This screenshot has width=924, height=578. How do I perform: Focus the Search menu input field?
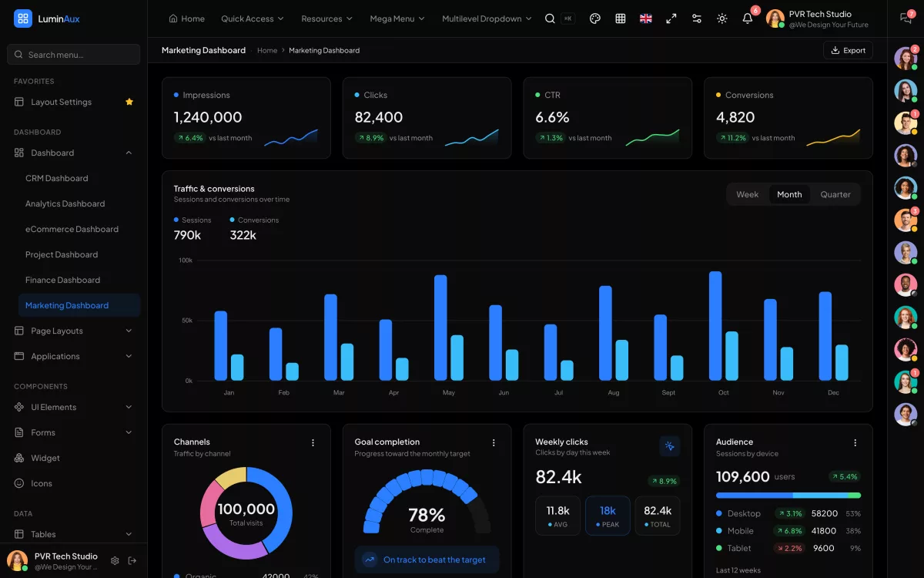(74, 55)
